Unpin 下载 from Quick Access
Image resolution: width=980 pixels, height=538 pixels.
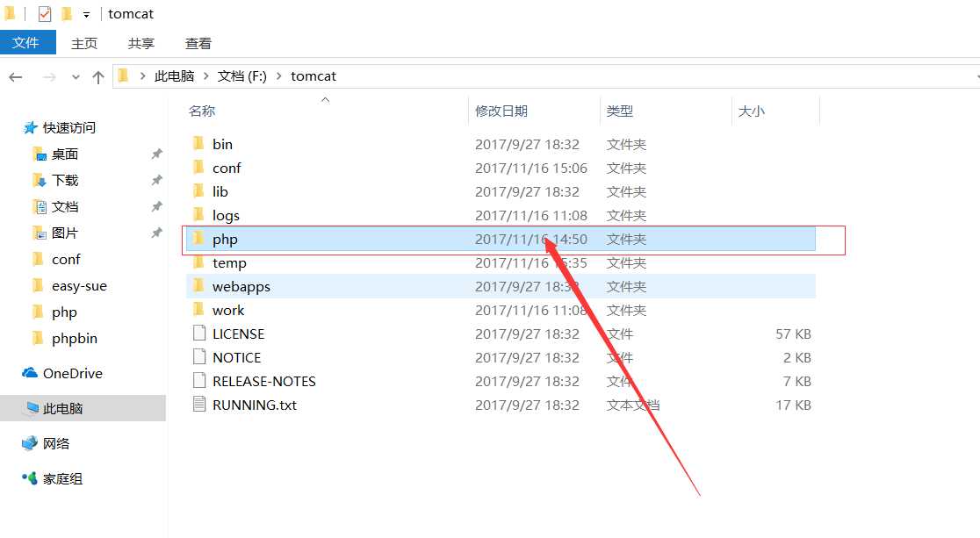coord(157,180)
